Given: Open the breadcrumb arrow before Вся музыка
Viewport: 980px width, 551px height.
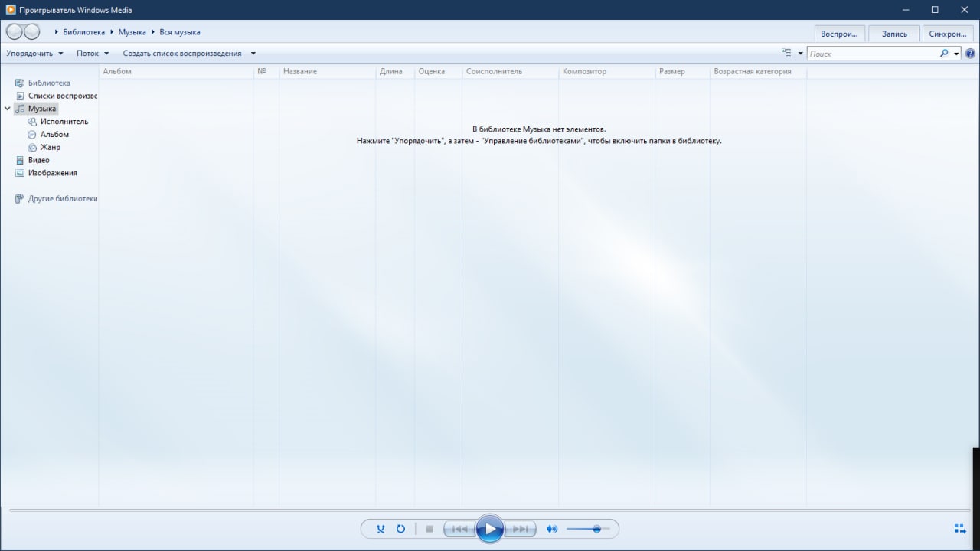Looking at the screenshot, I should coord(153,32).
